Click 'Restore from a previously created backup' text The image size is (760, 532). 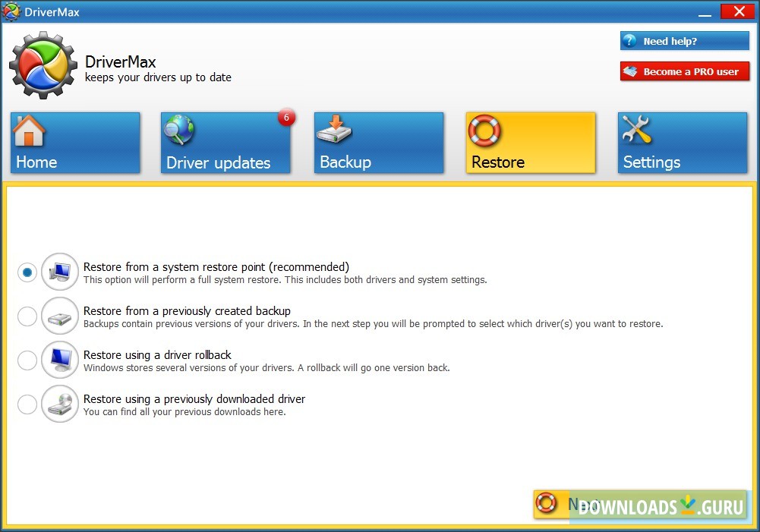tap(187, 310)
